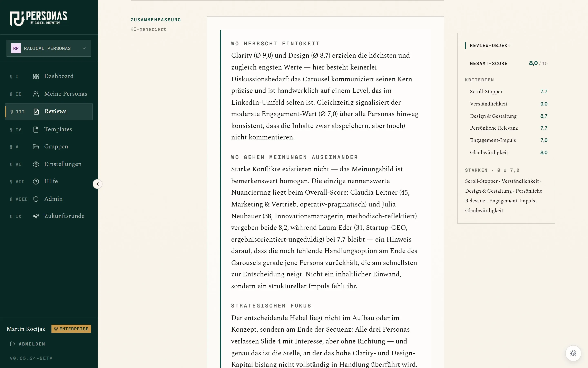The image size is (588, 368).
Task: Open the bug report floating button
Action: [x=573, y=353]
